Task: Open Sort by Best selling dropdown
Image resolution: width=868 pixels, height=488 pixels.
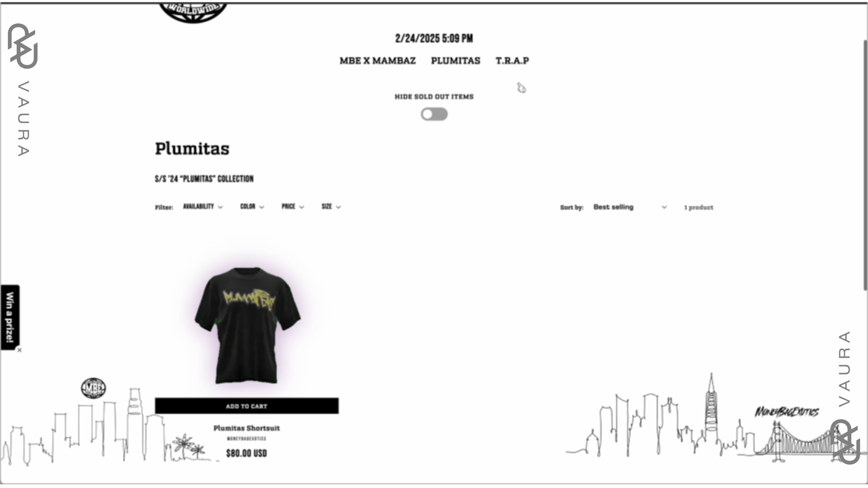Action: click(x=630, y=207)
